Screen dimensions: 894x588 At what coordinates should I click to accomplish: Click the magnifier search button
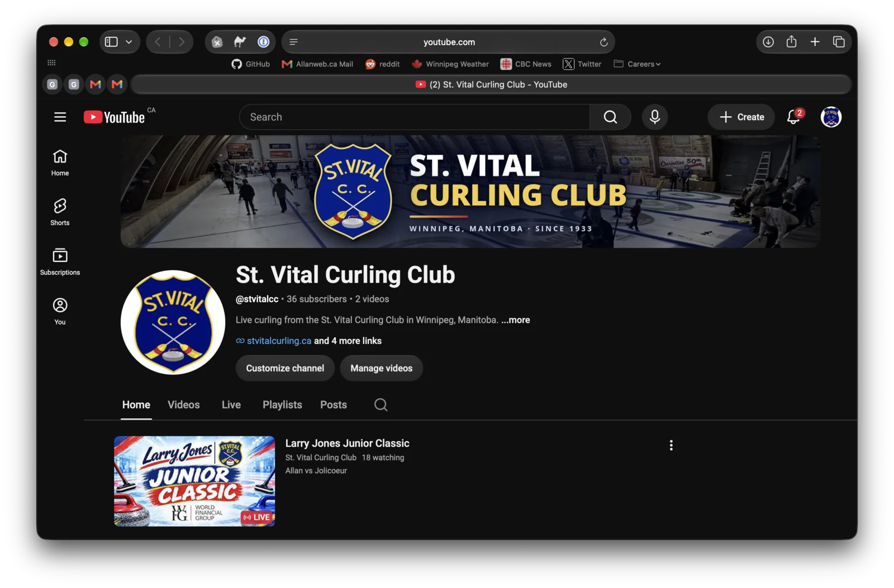pos(610,117)
